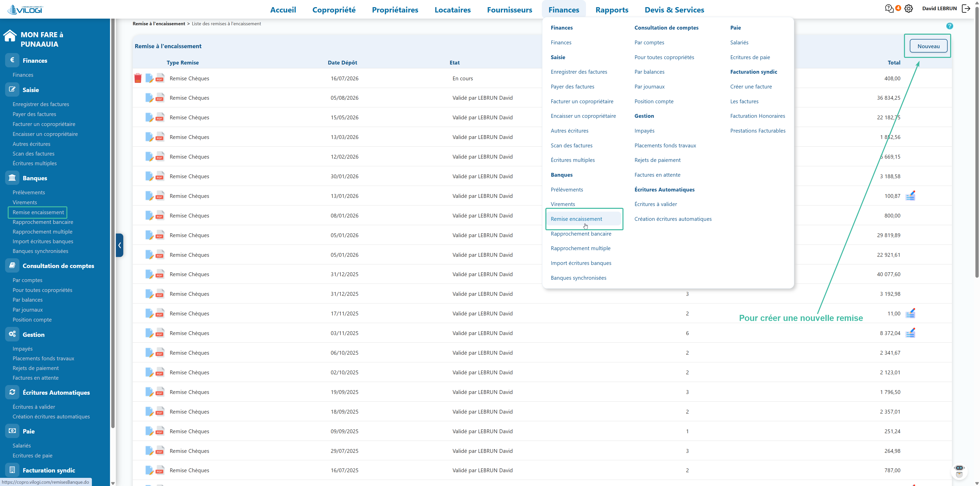Open Banques synchronisées in the sidebar
The width and height of the screenshot is (980, 486).
[x=40, y=251]
